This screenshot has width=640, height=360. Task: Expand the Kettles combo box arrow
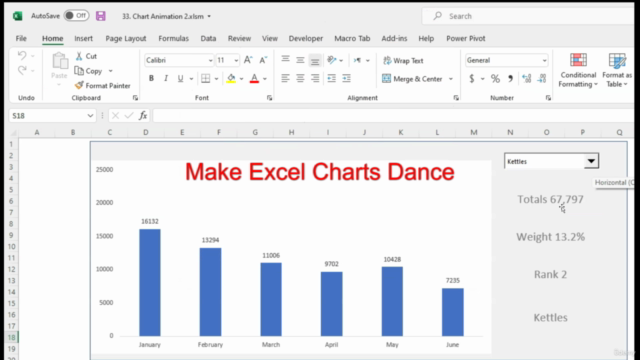tap(591, 161)
